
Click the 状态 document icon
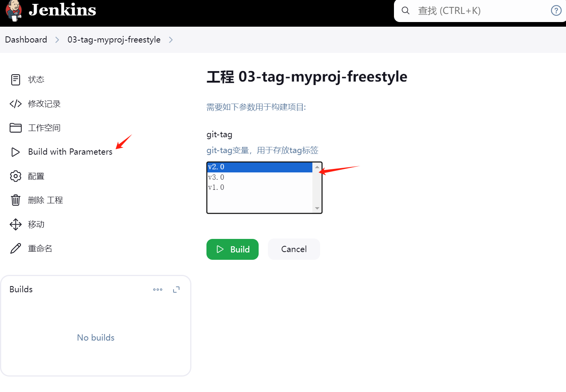point(15,80)
